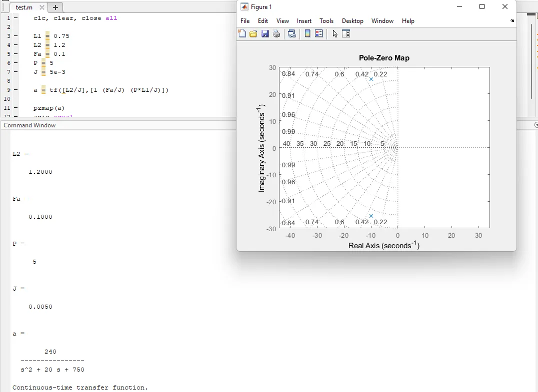
Task: Click the New Figure toolbar icon
Action: click(242, 34)
